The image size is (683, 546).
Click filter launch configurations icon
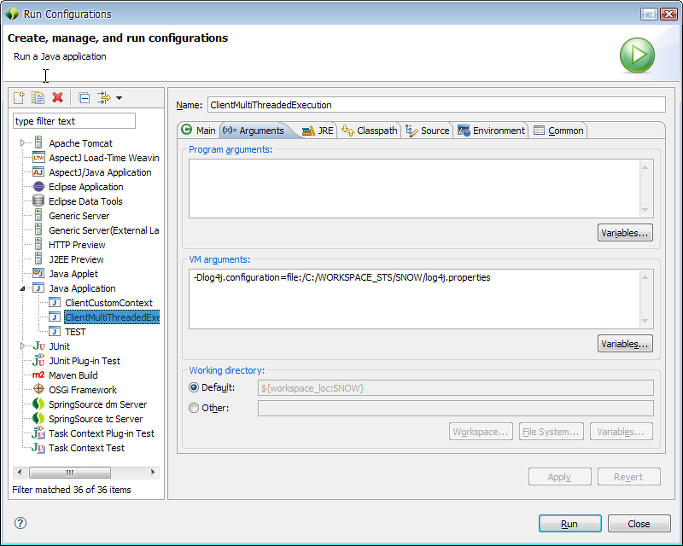104,98
